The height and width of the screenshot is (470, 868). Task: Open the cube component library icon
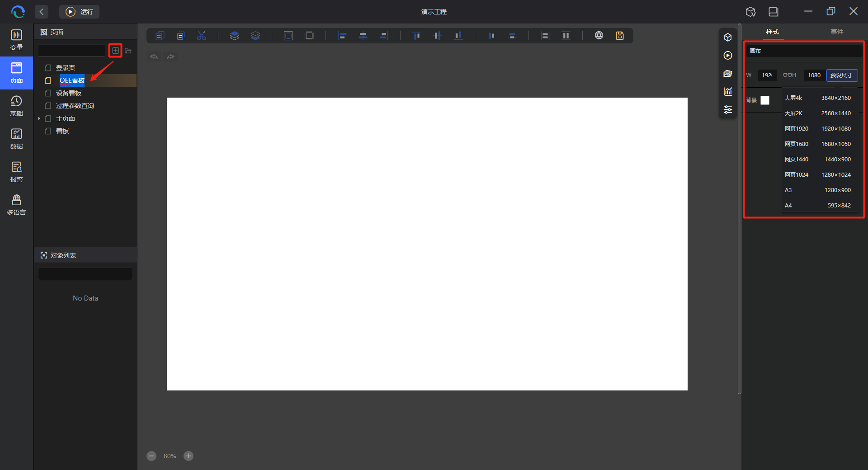click(x=728, y=38)
